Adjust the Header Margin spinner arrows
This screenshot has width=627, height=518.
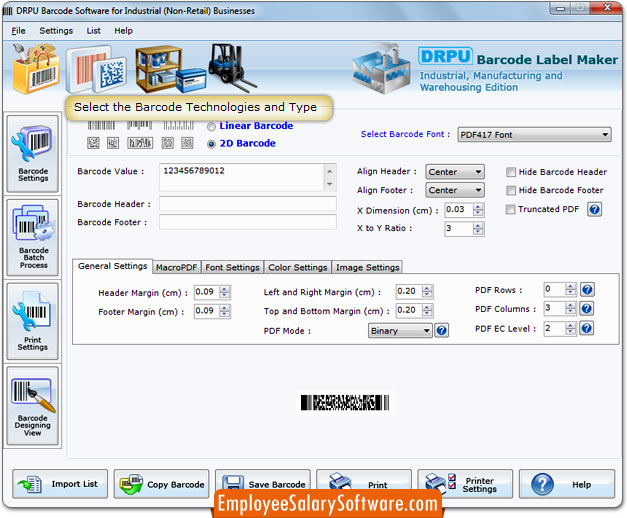225,292
